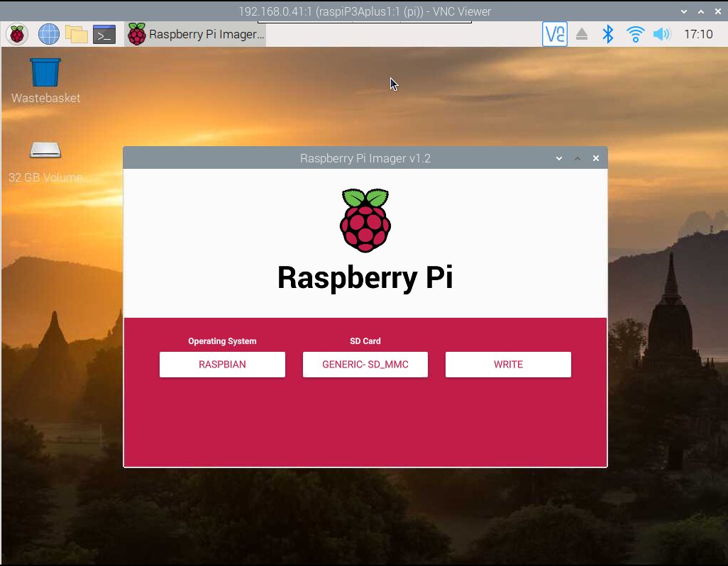Minimize the VNC Viewer window

click(683, 11)
